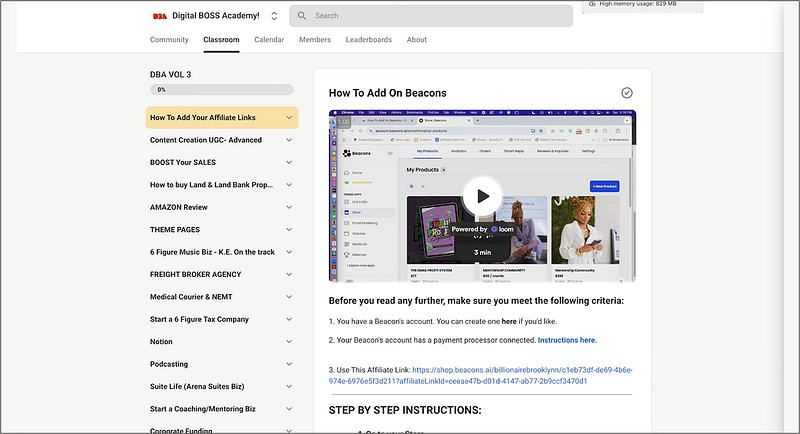The height and width of the screenshot is (434, 800).
Task: Select BOOST Your SALES module
Action: click(x=183, y=163)
